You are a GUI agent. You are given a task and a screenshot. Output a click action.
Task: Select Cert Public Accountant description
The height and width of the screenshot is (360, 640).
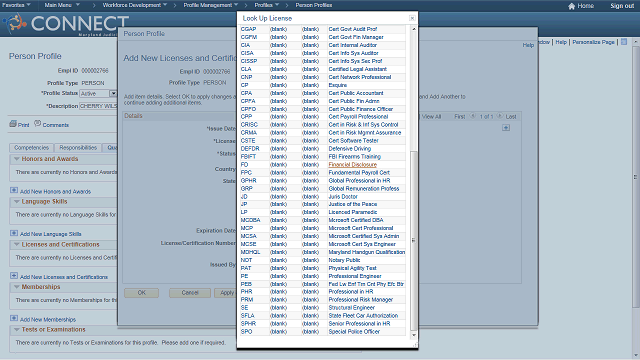356,93
